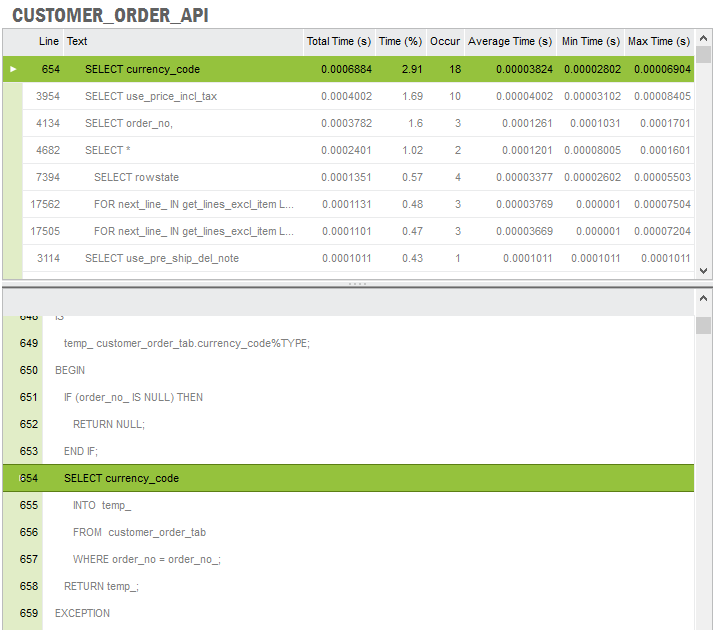
Task: Sort by Total Time (s) column header
Action: 339,42
